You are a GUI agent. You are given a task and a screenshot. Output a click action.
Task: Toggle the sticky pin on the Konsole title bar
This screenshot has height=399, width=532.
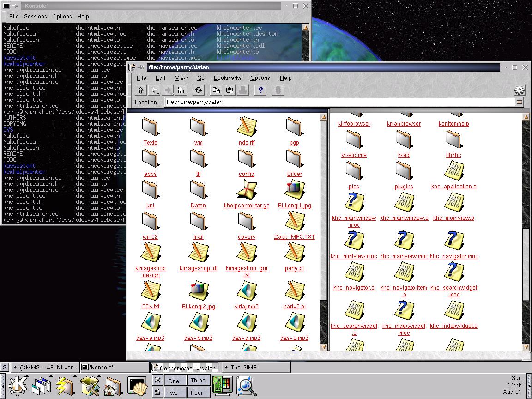[15, 6]
